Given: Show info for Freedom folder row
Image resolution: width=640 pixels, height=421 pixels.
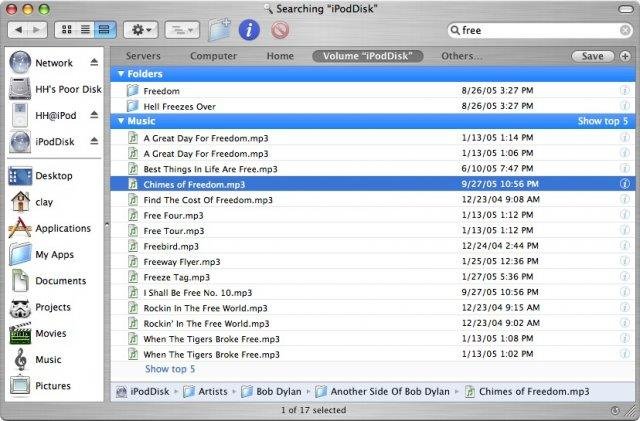Looking at the screenshot, I should pyautogui.click(x=624, y=90).
